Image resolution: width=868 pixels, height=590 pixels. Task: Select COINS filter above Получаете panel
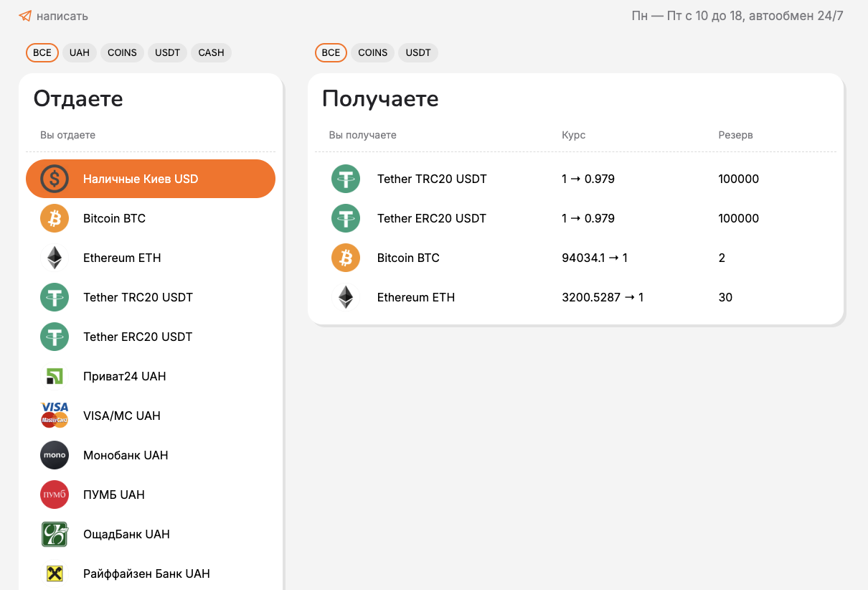(372, 52)
